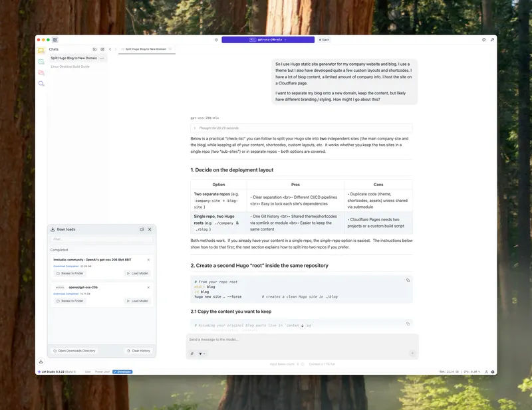Start a new chat with compose icon

[x=102, y=49]
